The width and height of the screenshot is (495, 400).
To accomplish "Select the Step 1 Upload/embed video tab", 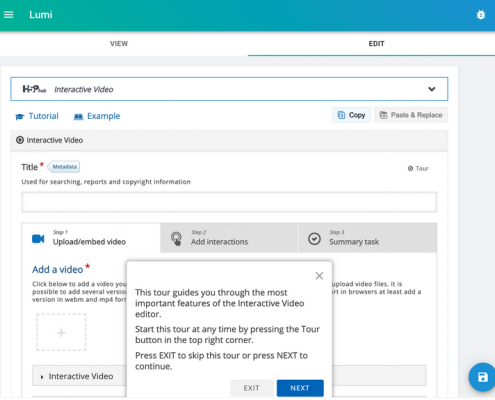I will pos(91,238).
